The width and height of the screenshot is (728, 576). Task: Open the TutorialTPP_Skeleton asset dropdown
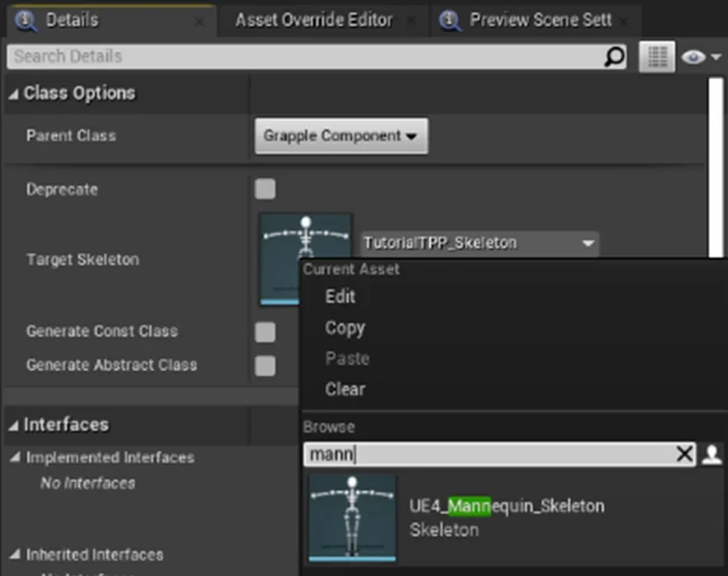pos(480,243)
